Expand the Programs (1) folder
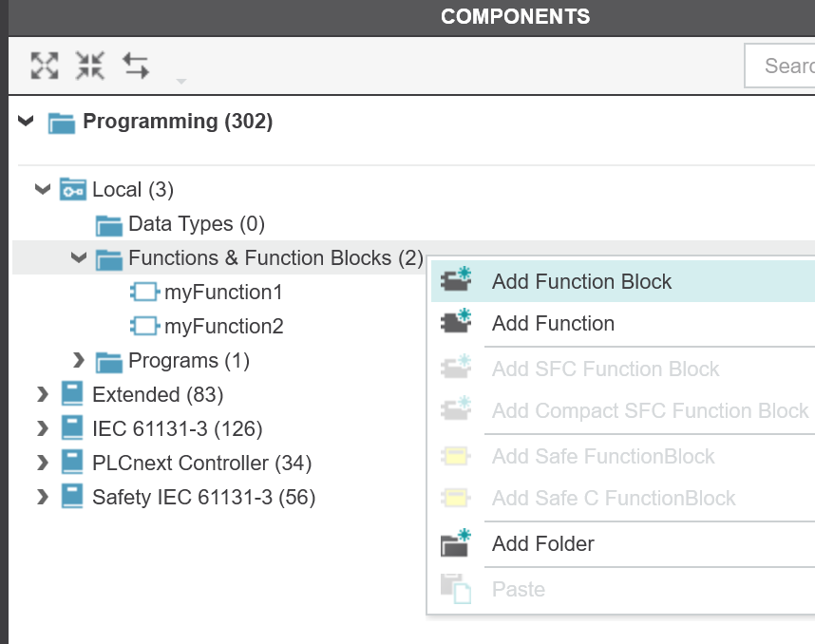This screenshot has height=644, width=815. 79,360
